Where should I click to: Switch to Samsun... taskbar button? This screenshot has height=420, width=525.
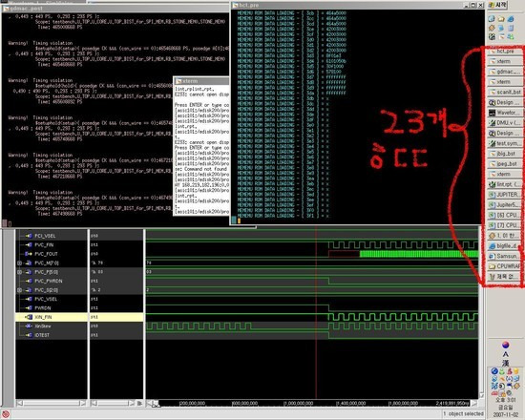pyautogui.click(x=505, y=256)
